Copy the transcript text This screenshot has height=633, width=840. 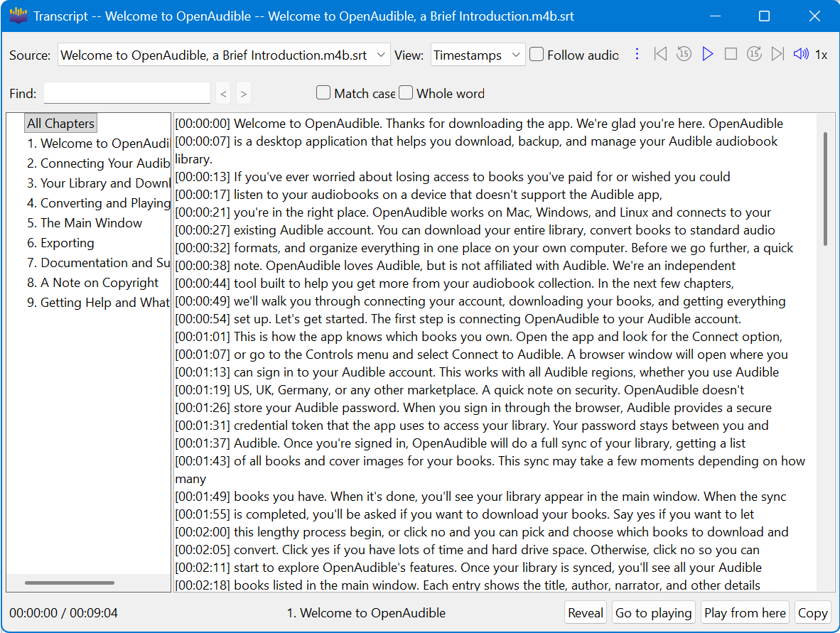click(813, 612)
